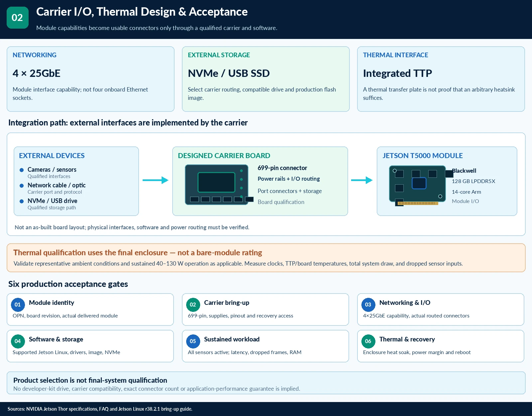Screen dimensions: 532x416
Task: Click the 'Thermal qualification uses the final enclosure' heading
Action: click(138, 253)
